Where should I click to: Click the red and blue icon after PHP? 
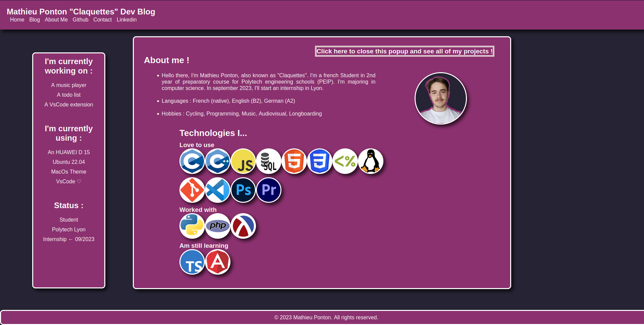(243, 226)
